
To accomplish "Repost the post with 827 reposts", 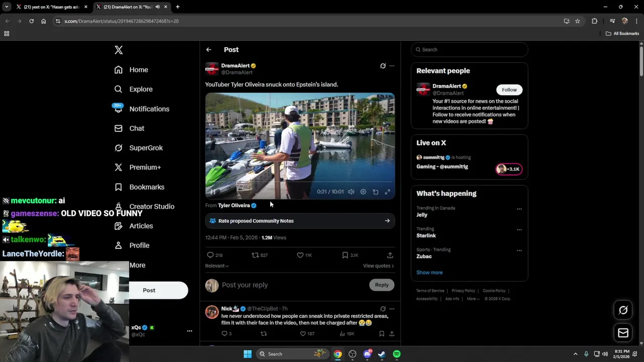I will (260, 255).
